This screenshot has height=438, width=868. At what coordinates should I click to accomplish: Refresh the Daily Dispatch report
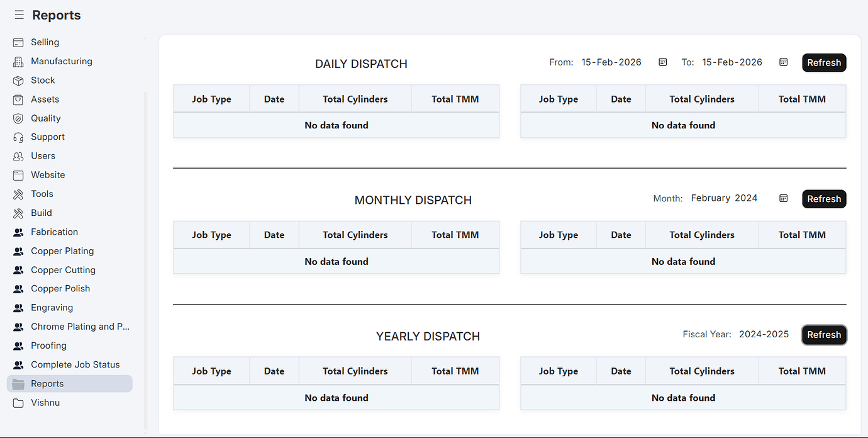tap(824, 63)
